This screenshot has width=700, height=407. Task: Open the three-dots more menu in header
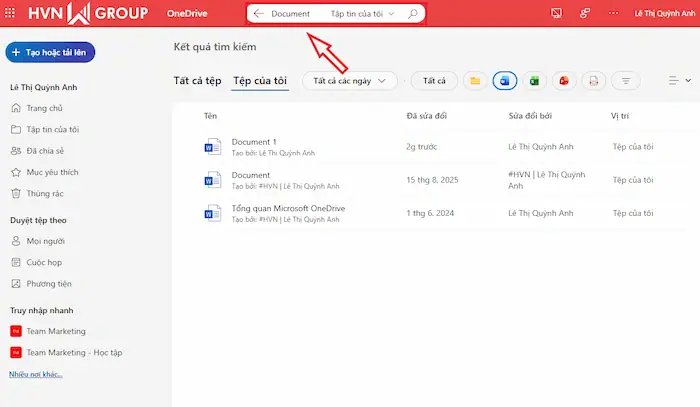[x=612, y=13]
